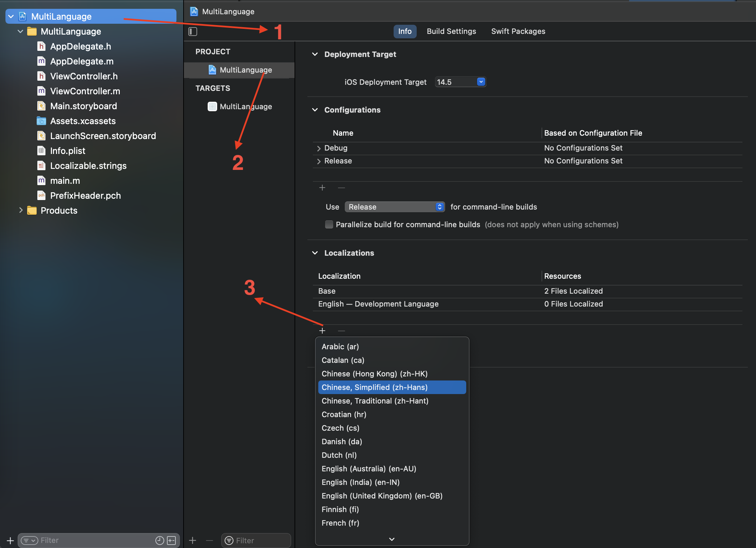Expand the Release configuration row
This screenshot has height=548, width=756.
(x=319, y=161)
